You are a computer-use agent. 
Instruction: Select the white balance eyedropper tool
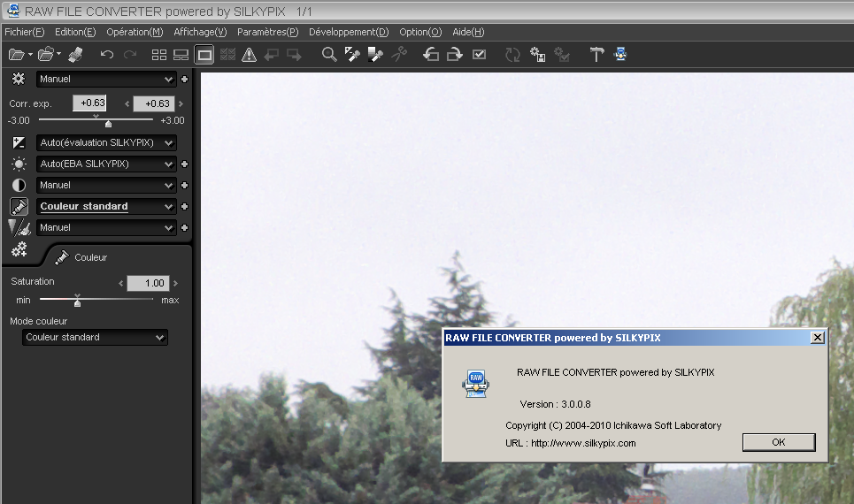pyautogui.click(x=352, y=55)
